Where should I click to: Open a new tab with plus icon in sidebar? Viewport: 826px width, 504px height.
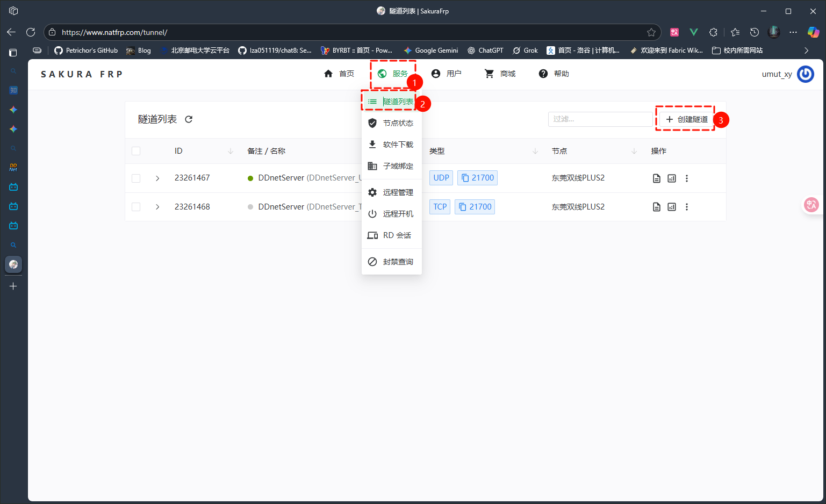coord(13,286)
